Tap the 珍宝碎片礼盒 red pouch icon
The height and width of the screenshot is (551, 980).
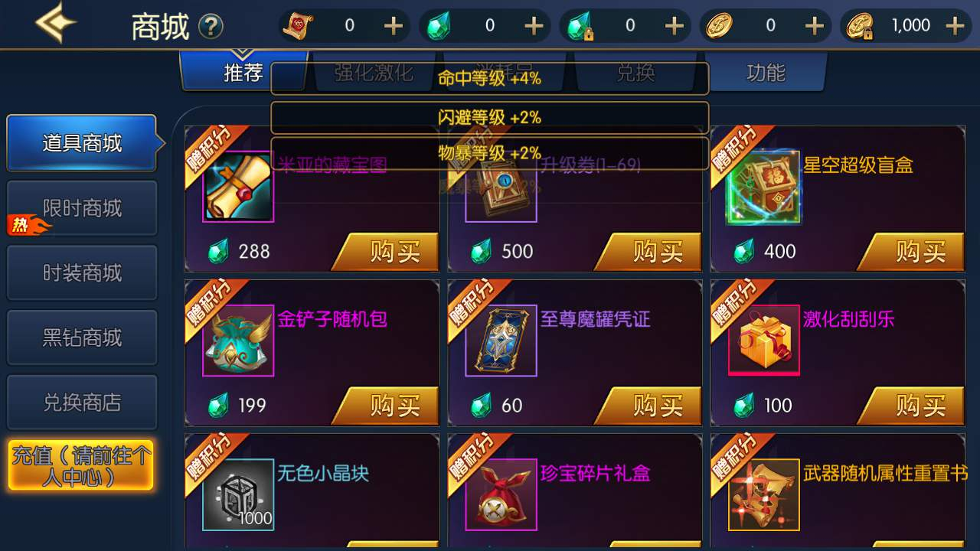[x=501, y=494]
